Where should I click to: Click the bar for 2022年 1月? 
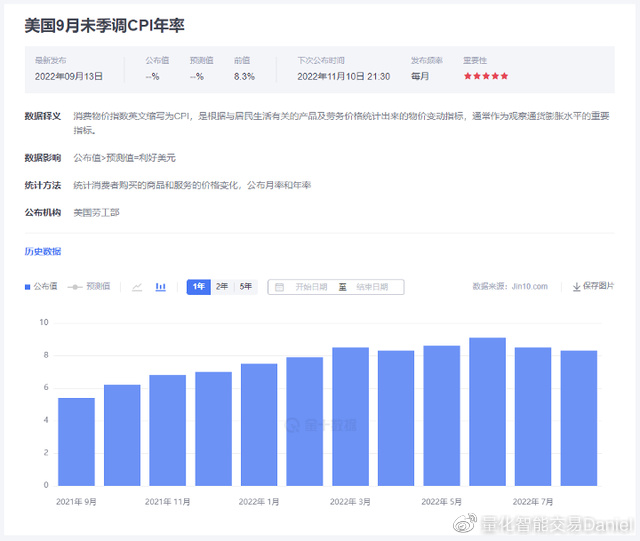(x=259, y=425)
